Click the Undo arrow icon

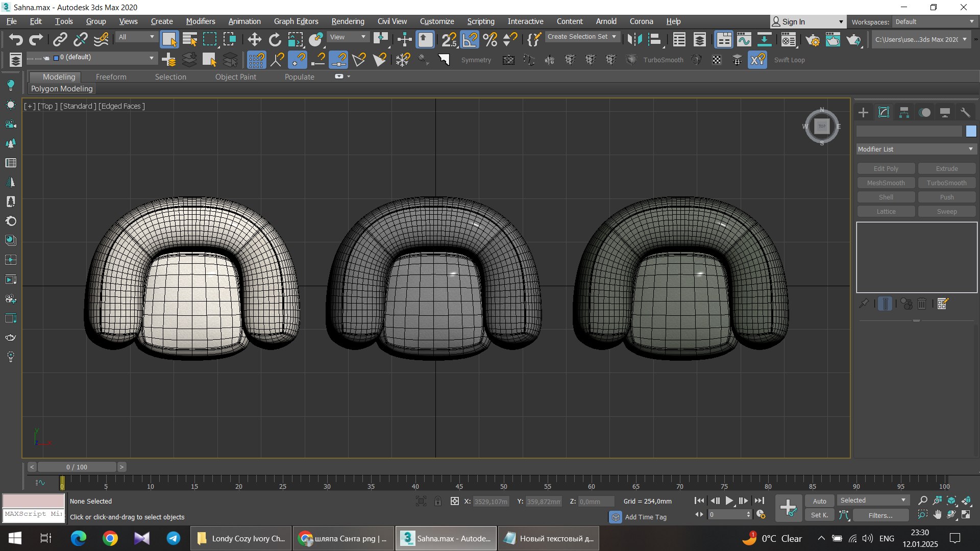point(15,39)
